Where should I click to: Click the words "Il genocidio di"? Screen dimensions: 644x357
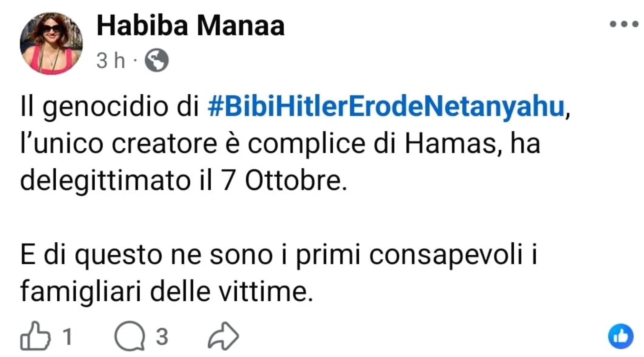coord(109,107)
